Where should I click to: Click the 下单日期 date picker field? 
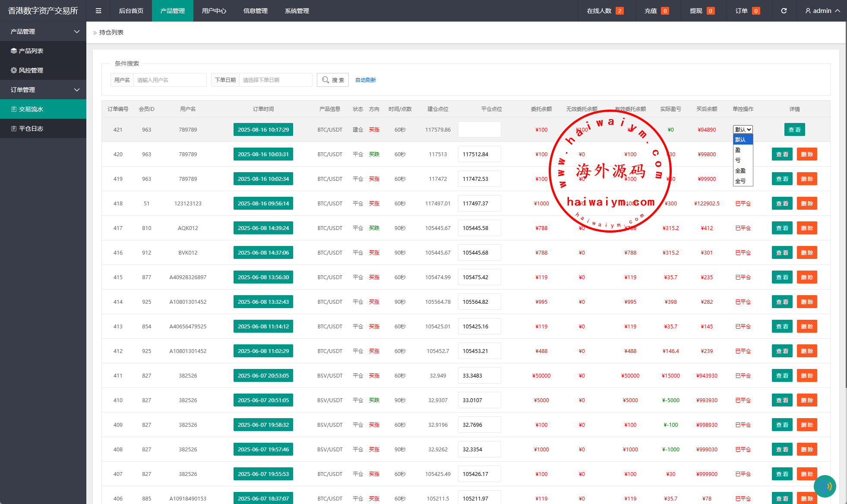click(275, 80)
